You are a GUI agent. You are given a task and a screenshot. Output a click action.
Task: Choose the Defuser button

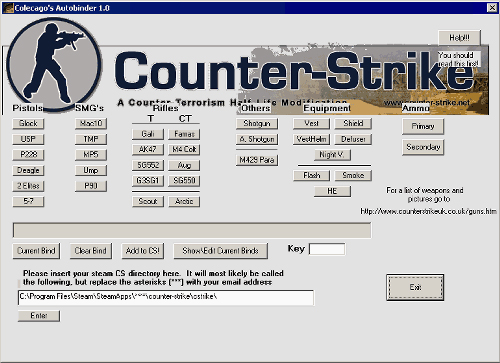click(353, 139)
